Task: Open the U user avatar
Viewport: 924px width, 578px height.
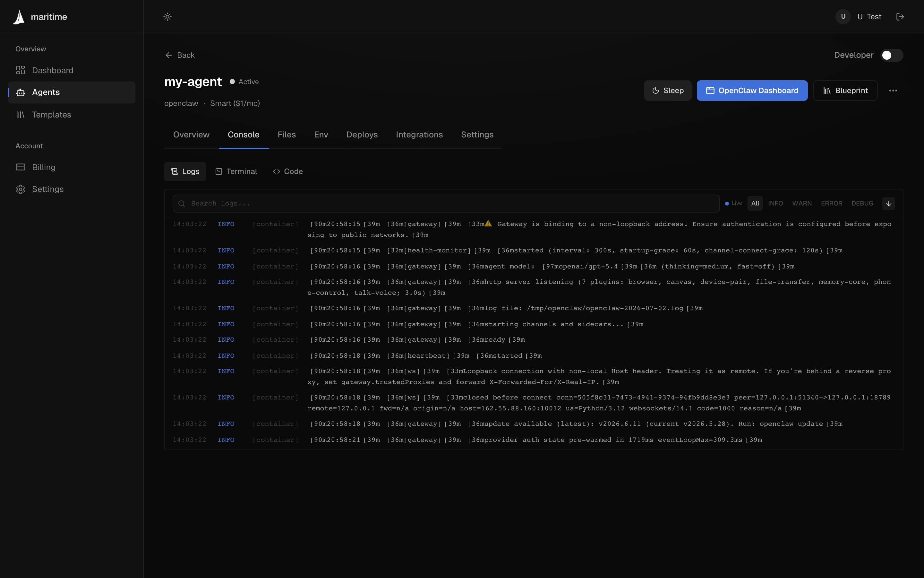Action: click(843, 16)
